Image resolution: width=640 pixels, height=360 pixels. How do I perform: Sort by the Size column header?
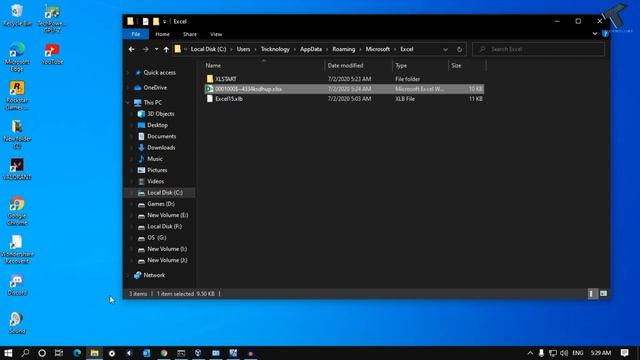click(x=456, y=65)
